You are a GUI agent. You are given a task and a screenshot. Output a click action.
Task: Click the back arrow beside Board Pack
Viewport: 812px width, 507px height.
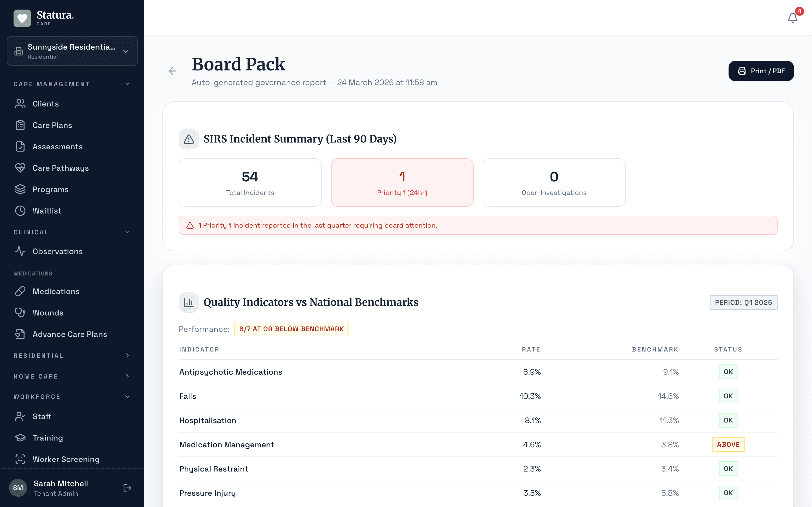pyautogui.click(x=172, y=71)
